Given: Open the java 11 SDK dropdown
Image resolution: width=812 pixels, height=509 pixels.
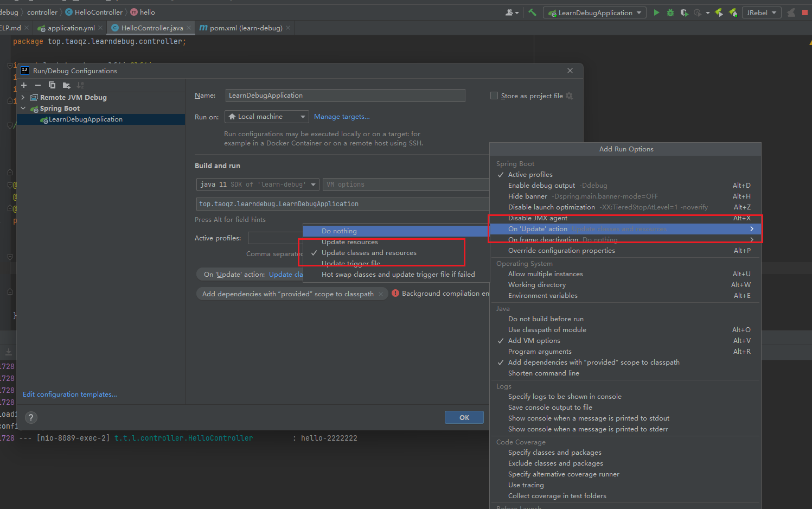Looking at the screenshot, I should click(x=258, y=184).
